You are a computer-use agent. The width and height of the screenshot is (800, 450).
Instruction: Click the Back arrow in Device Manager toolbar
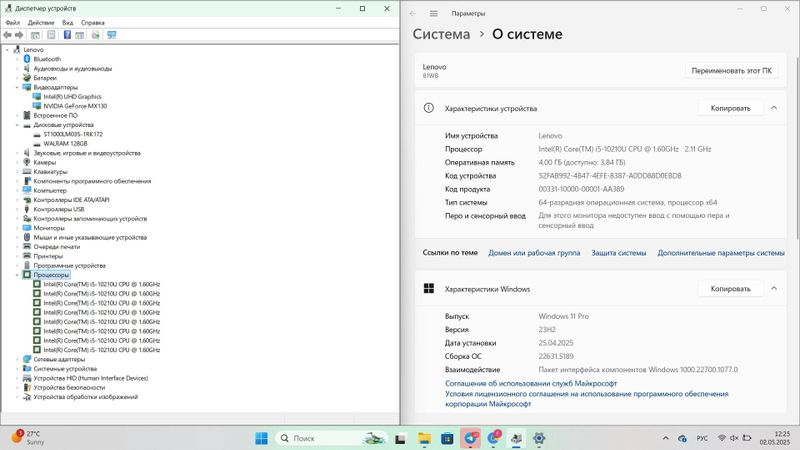7,35
